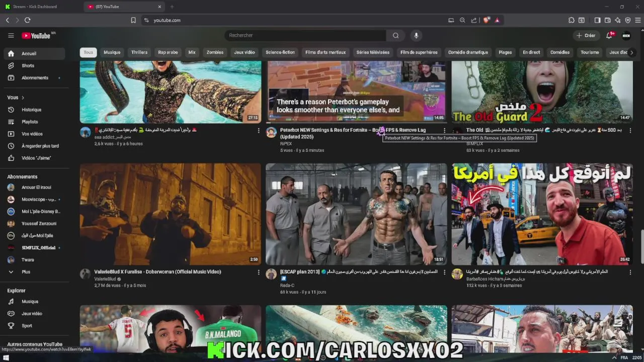Click the Créer button
The width and height of the screenshot is (644, 362).
[586, 35]
